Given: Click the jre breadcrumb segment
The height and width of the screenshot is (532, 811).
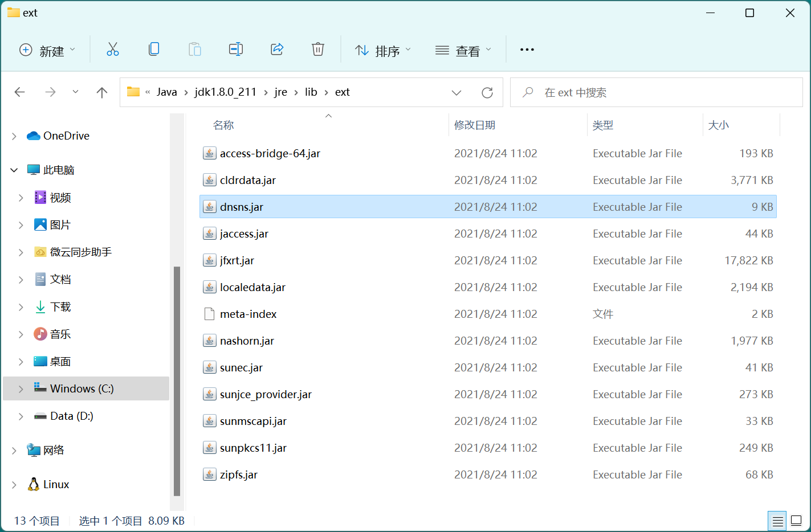Looking at the screenshot, I should pos(281,92).
